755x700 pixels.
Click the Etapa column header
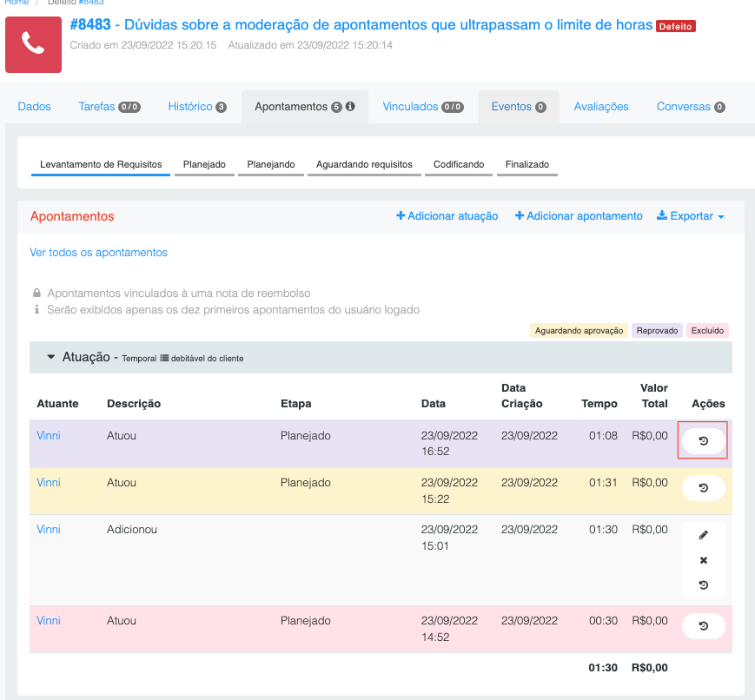[x=295, y=404]
